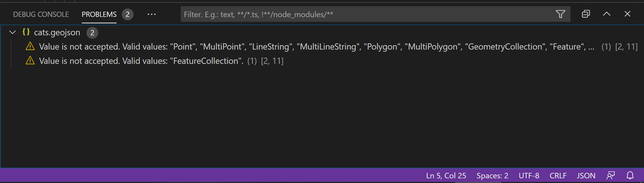
Task: Click the Tweet Feedback icon in status bar
Action: click(611, 175)
